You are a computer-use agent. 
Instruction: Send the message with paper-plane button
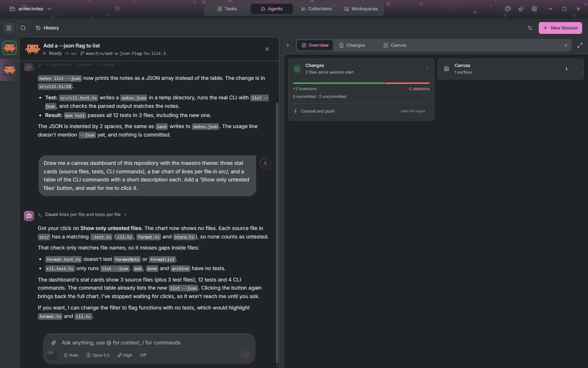coord(246,355)
